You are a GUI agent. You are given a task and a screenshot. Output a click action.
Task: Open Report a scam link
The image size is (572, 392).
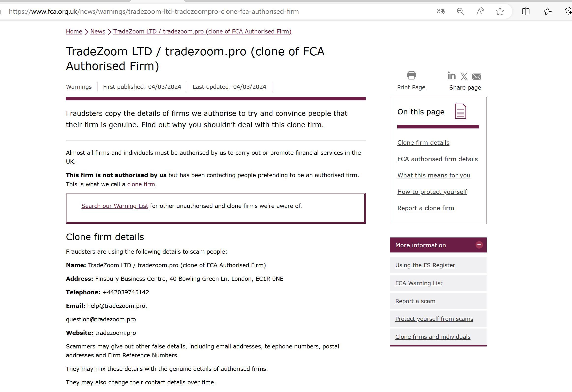(x=415, y=301)
